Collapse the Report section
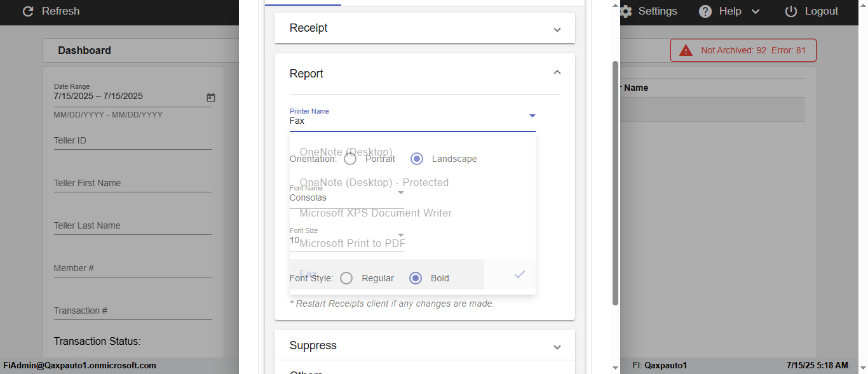 [557, 73]
